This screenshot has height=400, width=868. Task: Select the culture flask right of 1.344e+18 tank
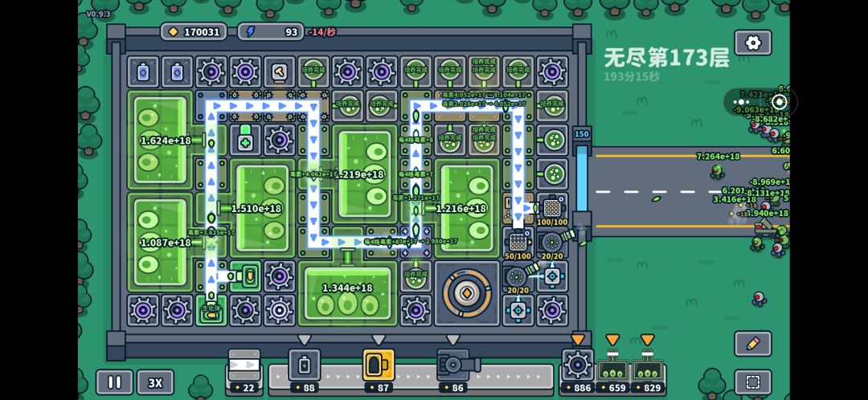click(x=416, y=276)
